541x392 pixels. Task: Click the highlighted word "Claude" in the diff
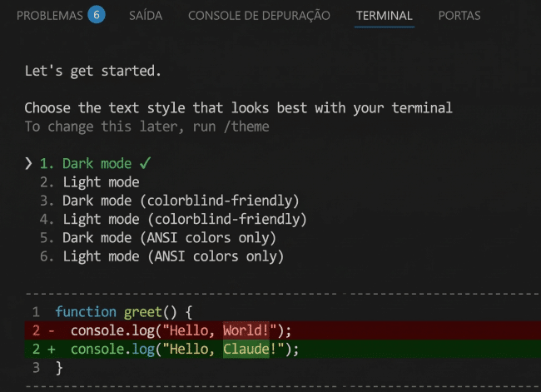click(x=246, y=350)
